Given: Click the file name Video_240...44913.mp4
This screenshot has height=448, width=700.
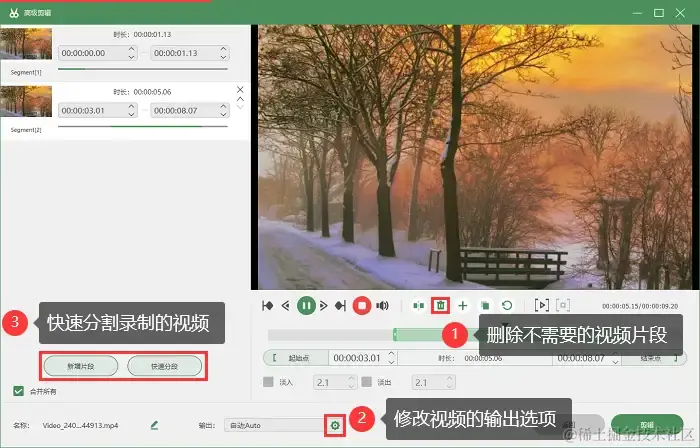Looking at the screenshot, I should tap(80, 426).
